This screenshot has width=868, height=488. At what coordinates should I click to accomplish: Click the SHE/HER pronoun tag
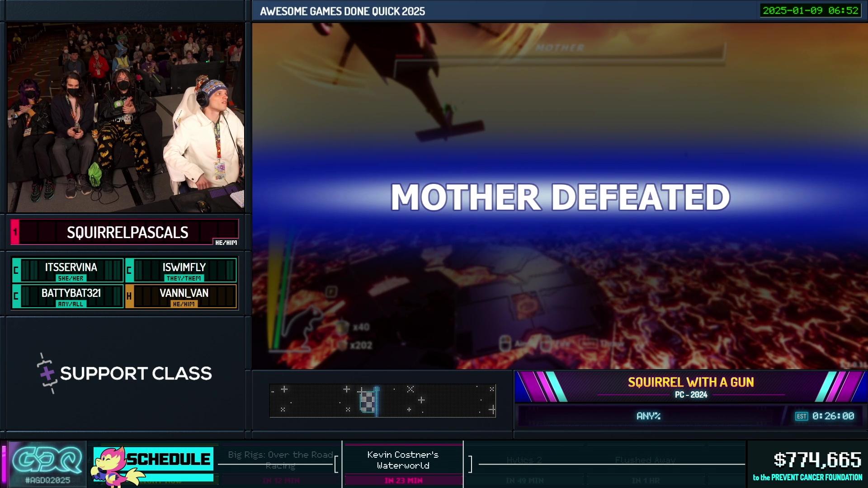71,278
